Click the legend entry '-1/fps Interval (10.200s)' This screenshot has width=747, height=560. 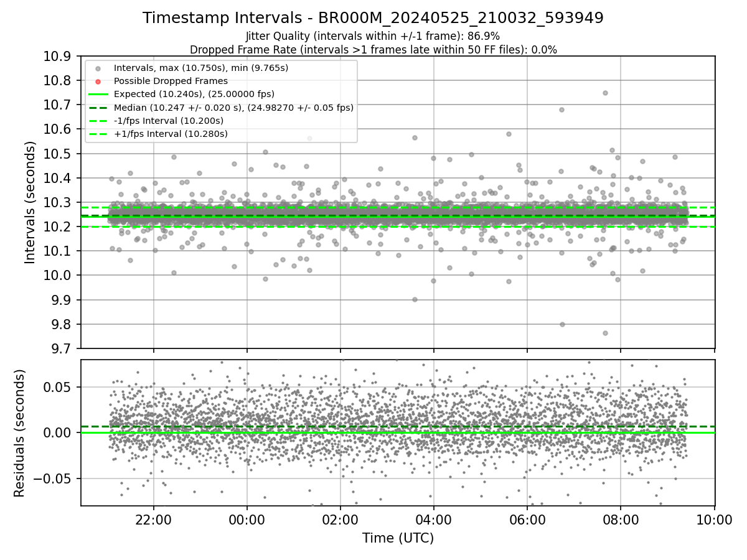[x=168, y=121]
